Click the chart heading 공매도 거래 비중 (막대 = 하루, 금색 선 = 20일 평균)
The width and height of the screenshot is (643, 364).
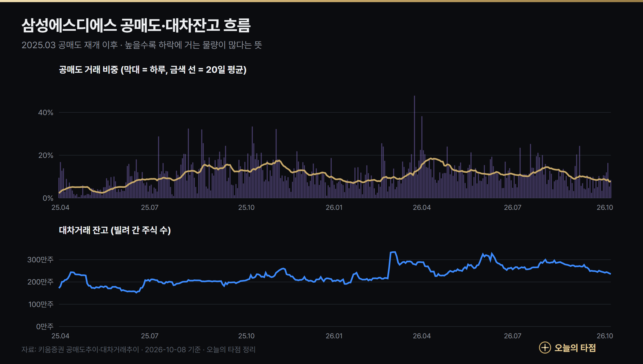pos(153,70)
